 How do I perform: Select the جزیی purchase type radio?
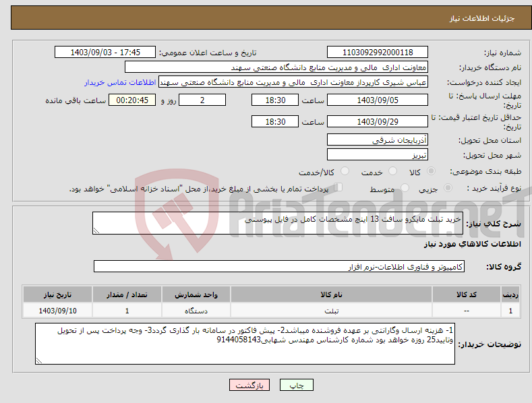tap(448, 188)
